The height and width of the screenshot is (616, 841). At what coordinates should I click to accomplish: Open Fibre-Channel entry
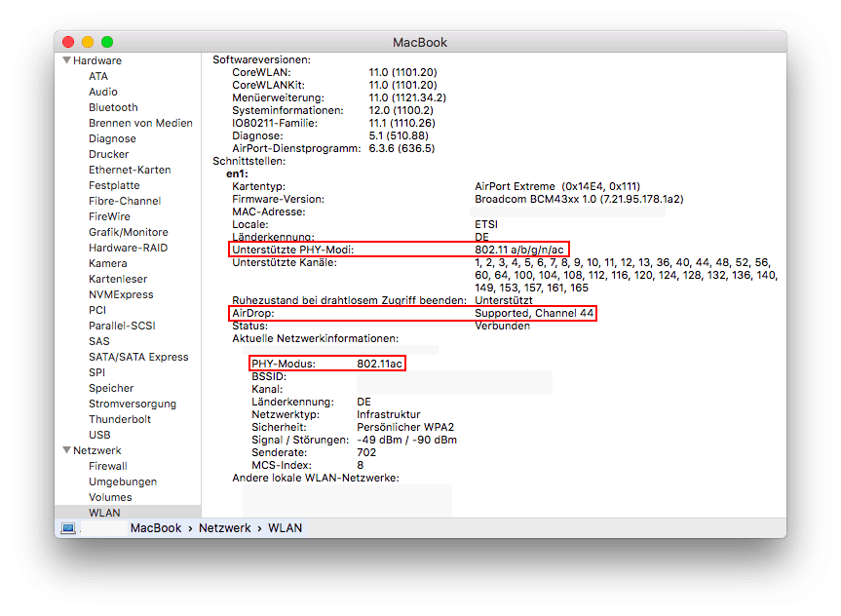coord(125,201)
